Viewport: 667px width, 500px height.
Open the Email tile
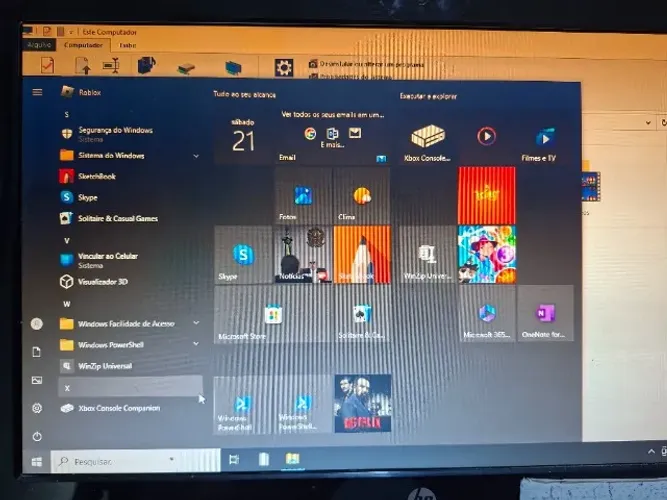pos(332,137)
